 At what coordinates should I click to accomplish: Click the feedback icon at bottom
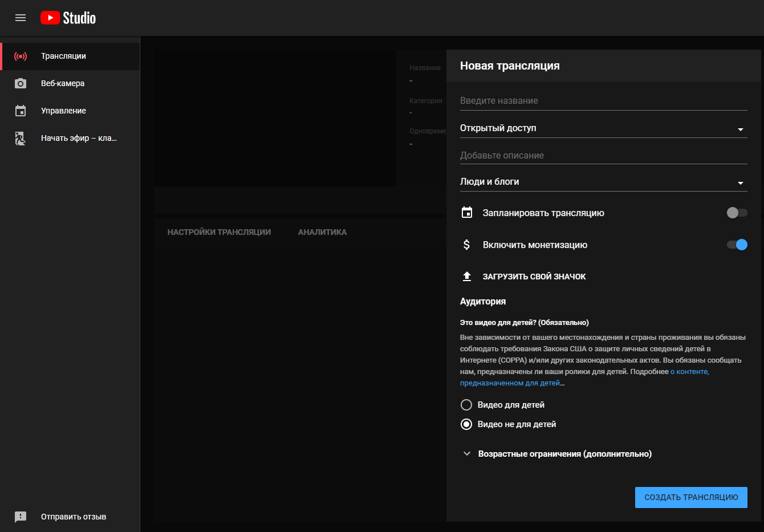pyautogui.click(x=21, y=517)
